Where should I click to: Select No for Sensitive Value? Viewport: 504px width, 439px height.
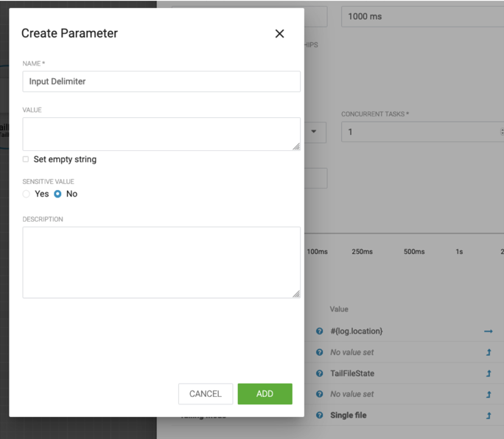[57, 194]
